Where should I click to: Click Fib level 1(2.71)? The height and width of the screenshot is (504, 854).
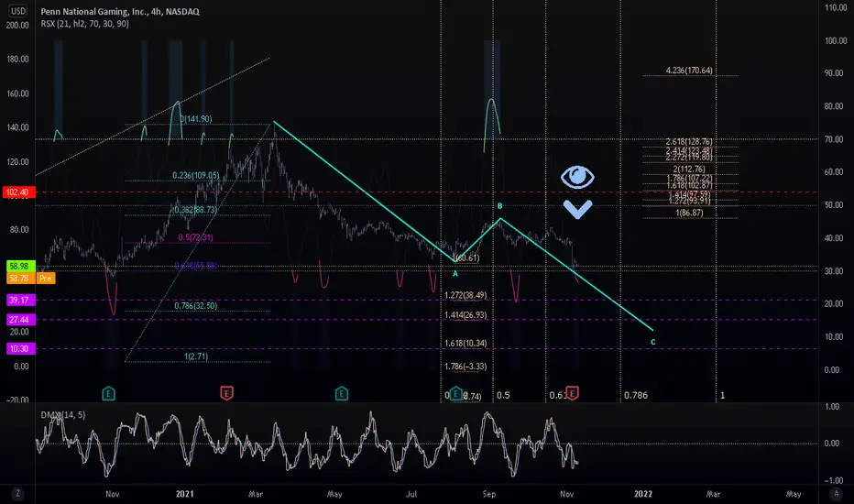coord(196,356)
